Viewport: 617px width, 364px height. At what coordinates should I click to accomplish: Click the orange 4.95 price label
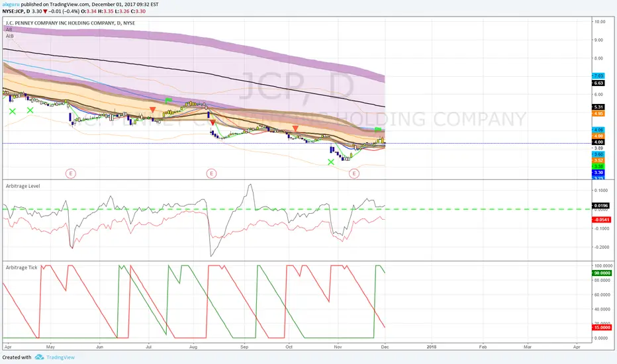598,113
